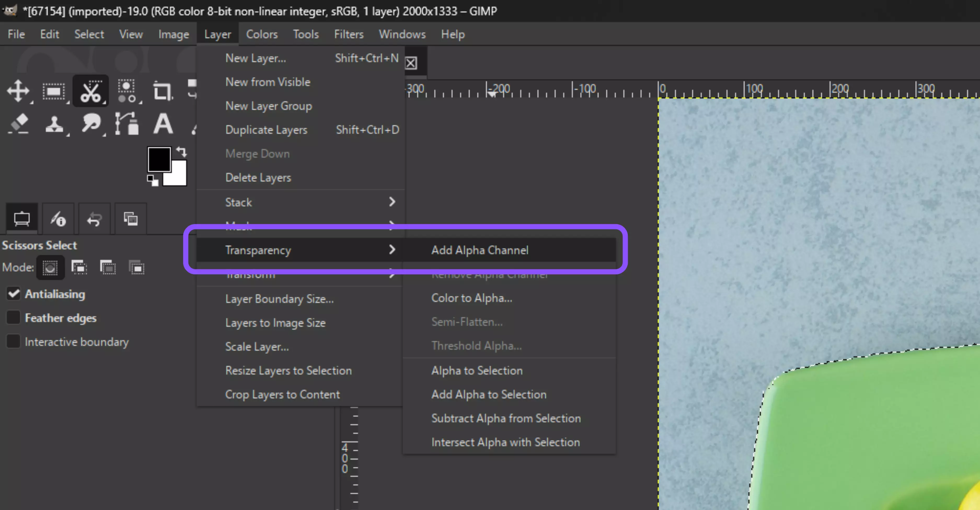This screenshot has width=980, height=510.
Task: Select the Eraser tool
Action: (18, 124)
